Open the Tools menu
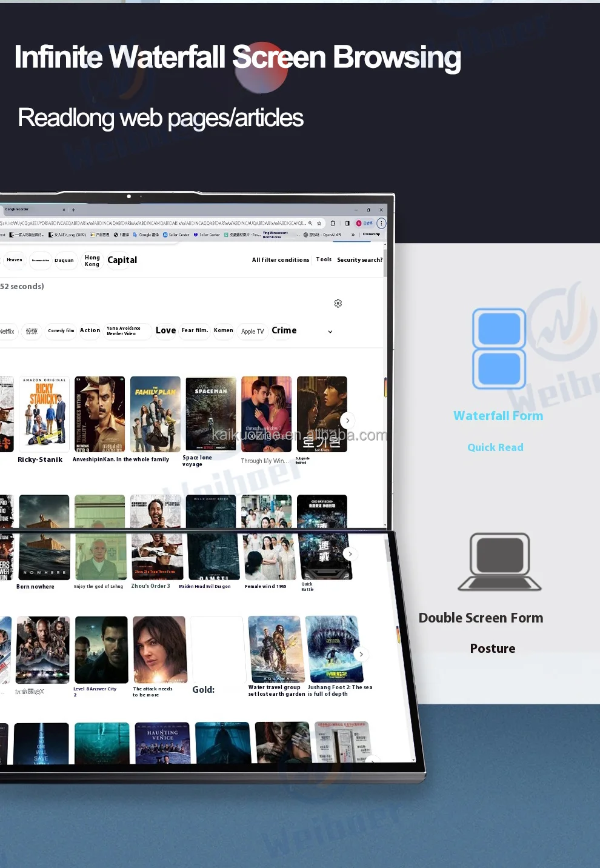Screen dimensions: 600x868 point(324,259)
